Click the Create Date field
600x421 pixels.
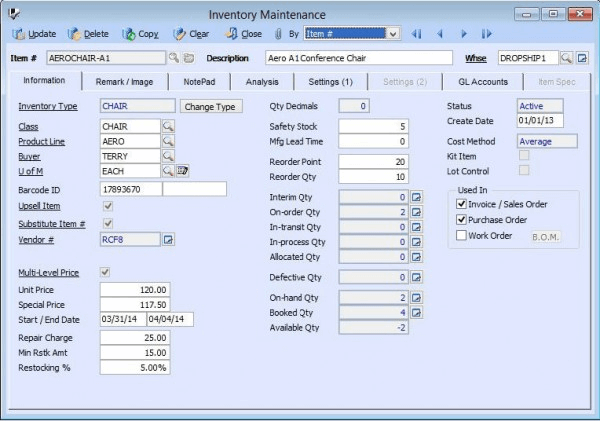tap(540, 121)
